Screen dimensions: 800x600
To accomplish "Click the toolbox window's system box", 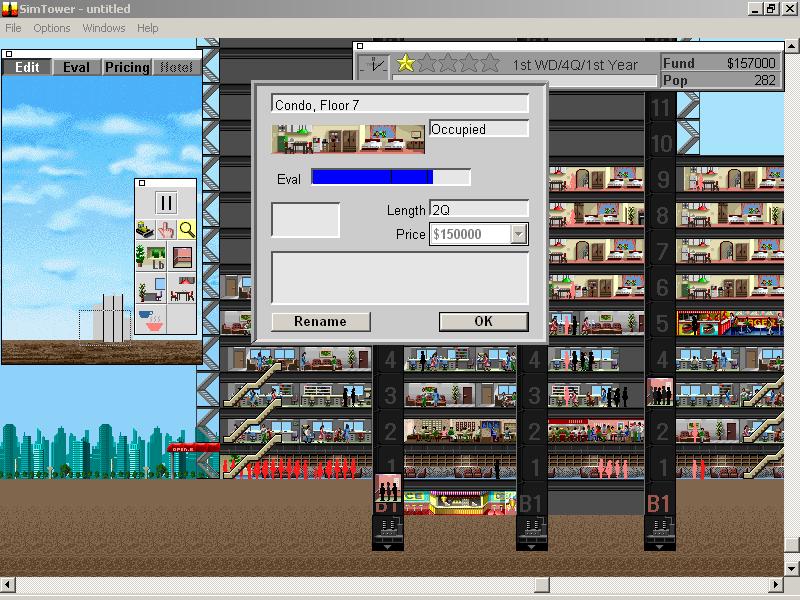I will point(142,183).
